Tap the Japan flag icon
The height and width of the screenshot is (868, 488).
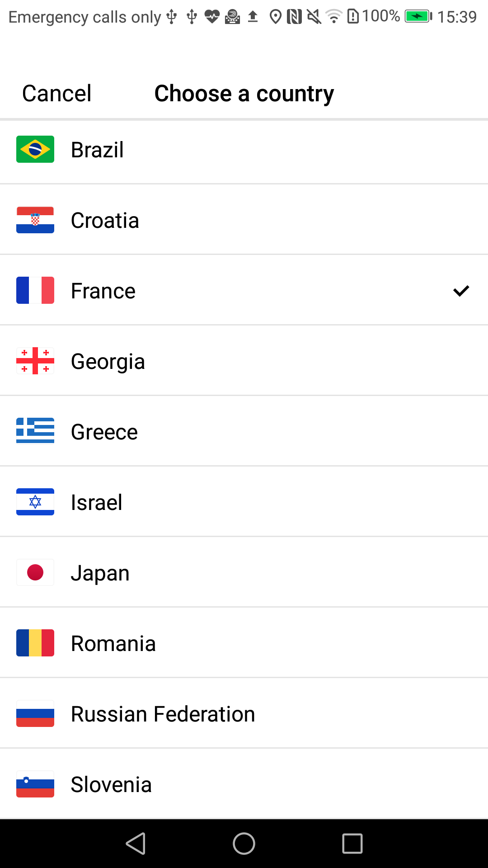click(35, 572)
